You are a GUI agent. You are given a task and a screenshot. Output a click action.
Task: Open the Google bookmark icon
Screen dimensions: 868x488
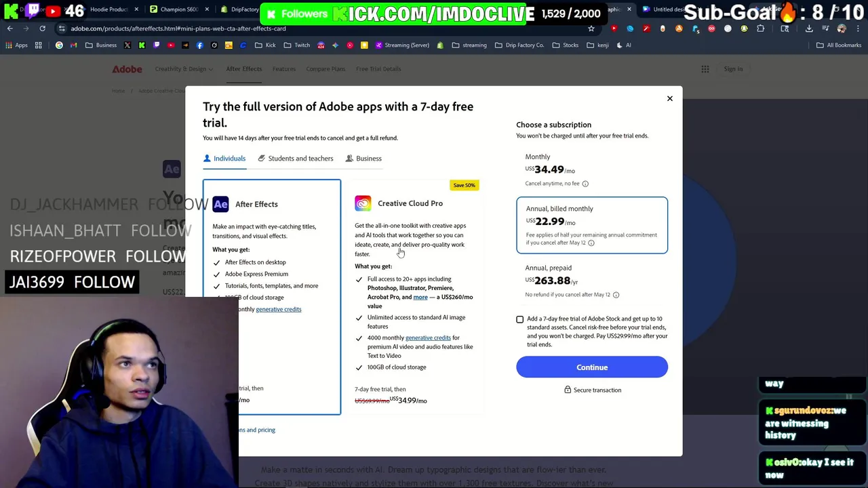click(60, 45)
